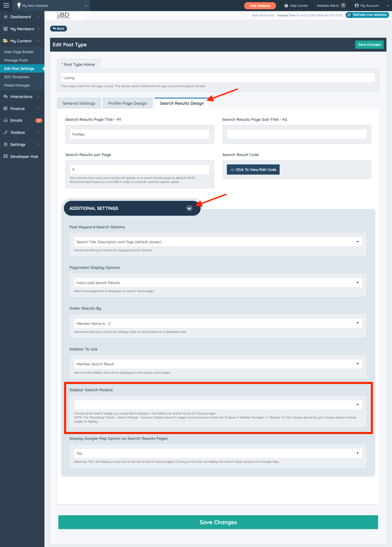Open SEO Templates in the sidebar
This screenshot has height=547, width=392.
(17, 77)
